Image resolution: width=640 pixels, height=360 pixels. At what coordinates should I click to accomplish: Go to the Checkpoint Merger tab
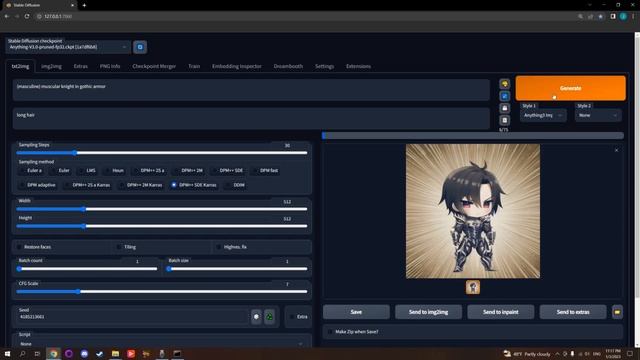(x=154, y=66)
